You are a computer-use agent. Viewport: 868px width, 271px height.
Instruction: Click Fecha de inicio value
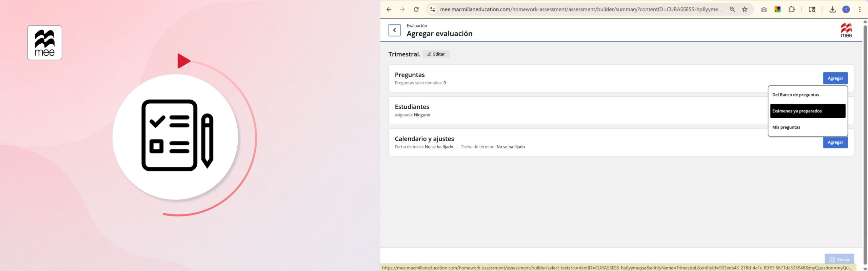[439, 147]
